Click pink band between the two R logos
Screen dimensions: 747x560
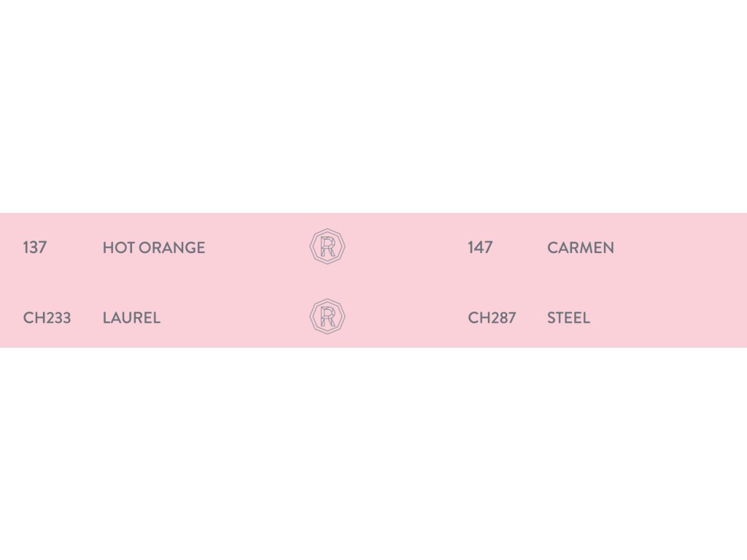[x=328, y=282]
